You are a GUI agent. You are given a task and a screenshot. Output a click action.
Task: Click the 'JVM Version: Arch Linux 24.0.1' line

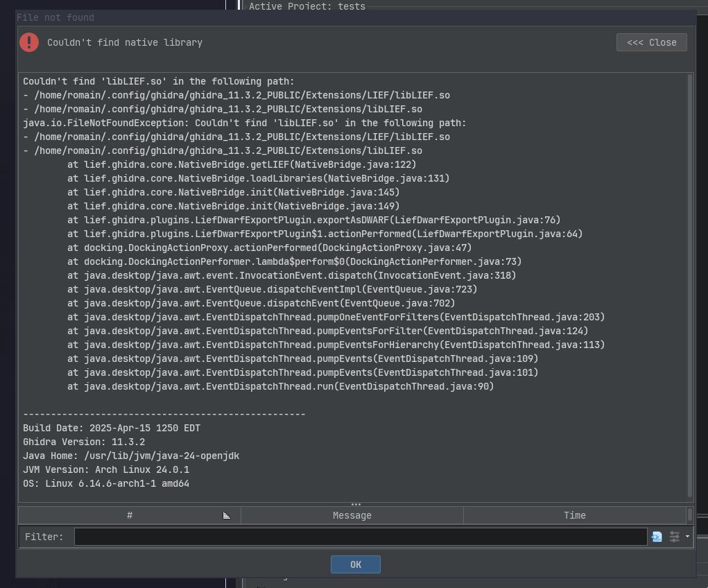click(x=106, y=469)
